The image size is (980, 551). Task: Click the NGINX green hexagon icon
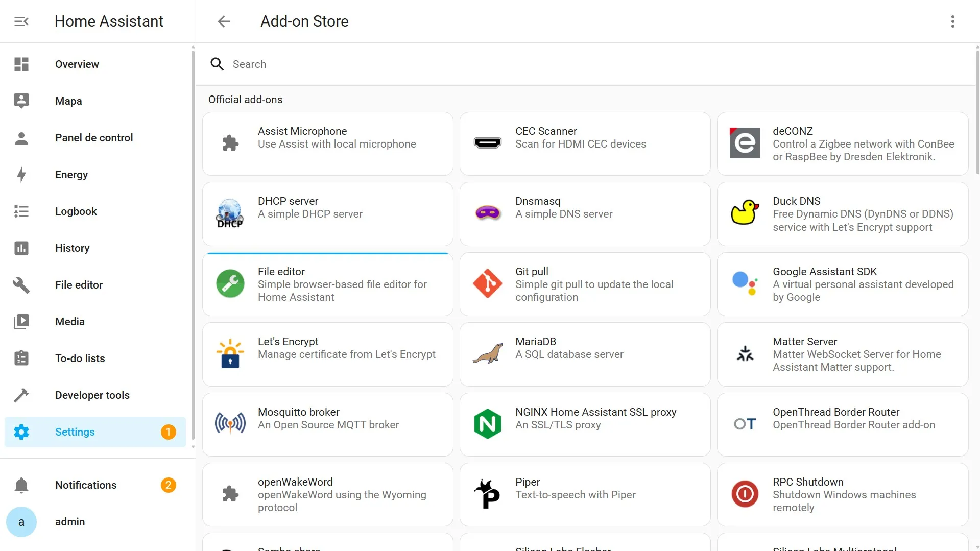(488, 424)
